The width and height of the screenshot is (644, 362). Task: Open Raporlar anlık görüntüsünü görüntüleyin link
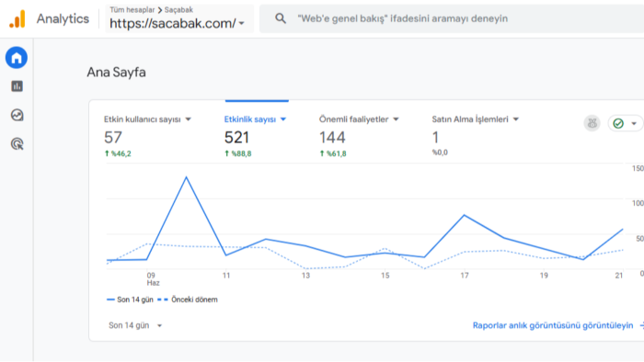click(x=553, y=325)
